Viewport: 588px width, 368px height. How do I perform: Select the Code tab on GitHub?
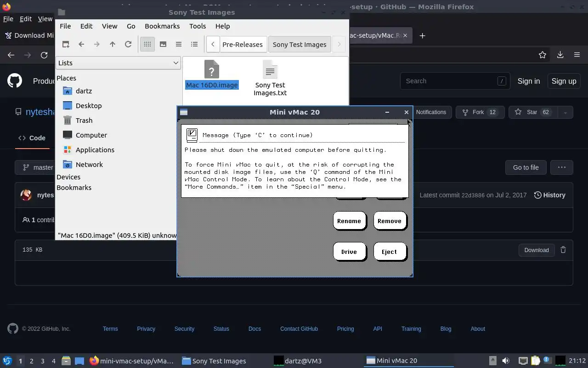click(32, 138)
